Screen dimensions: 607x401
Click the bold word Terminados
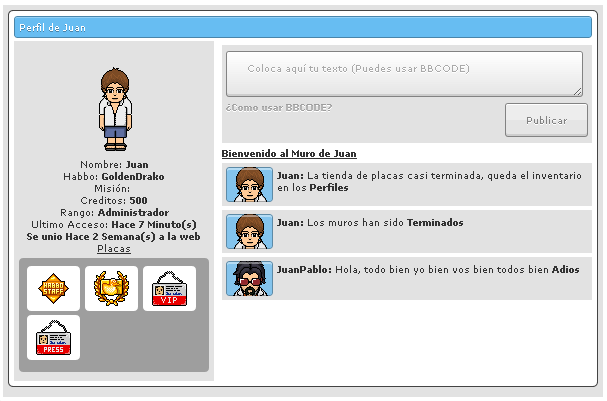click(435, 223)
